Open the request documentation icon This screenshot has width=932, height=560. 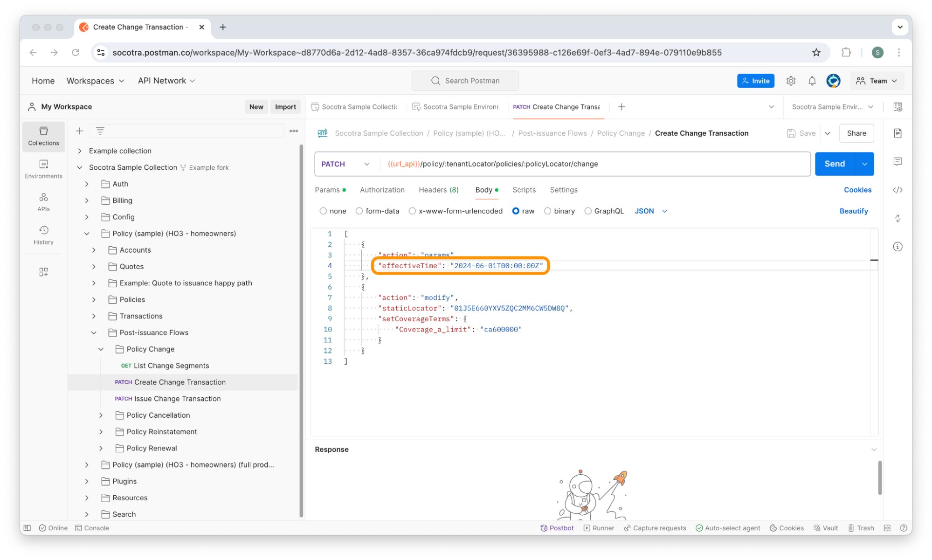click(x=897, y=133)
